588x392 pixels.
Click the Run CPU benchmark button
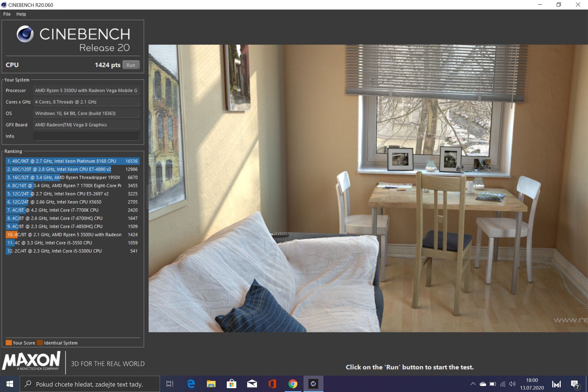click(x=131, y=65)
